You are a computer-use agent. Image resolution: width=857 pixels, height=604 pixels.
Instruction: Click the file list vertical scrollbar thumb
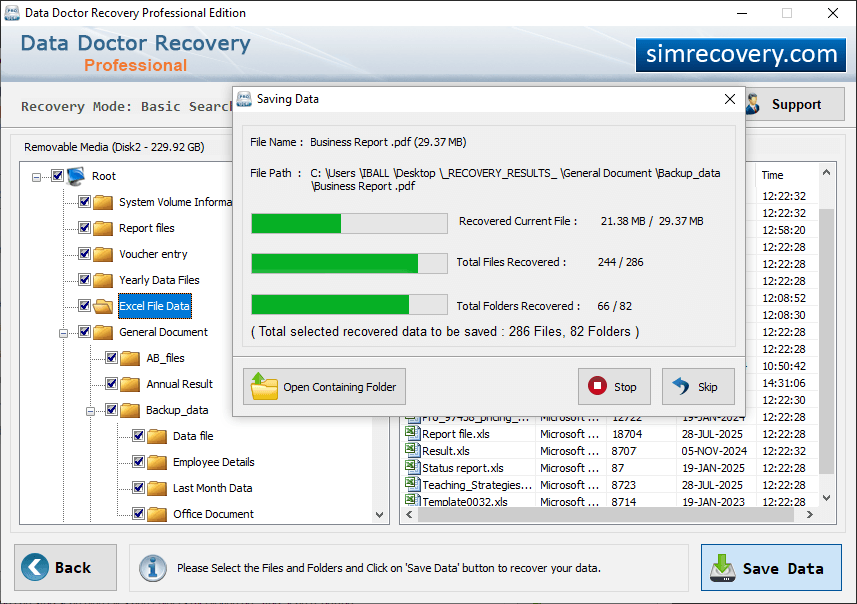tap(826, 341)
